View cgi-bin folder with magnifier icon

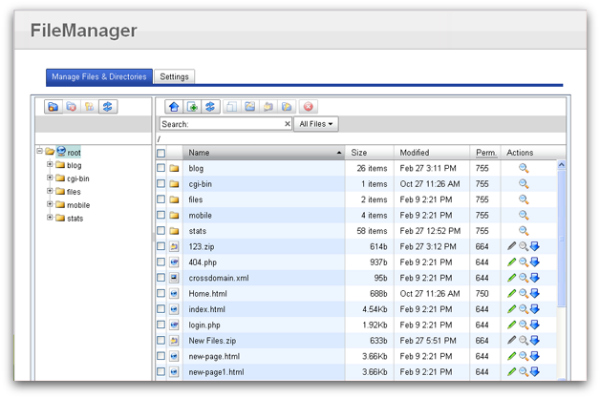coord(524,184)
